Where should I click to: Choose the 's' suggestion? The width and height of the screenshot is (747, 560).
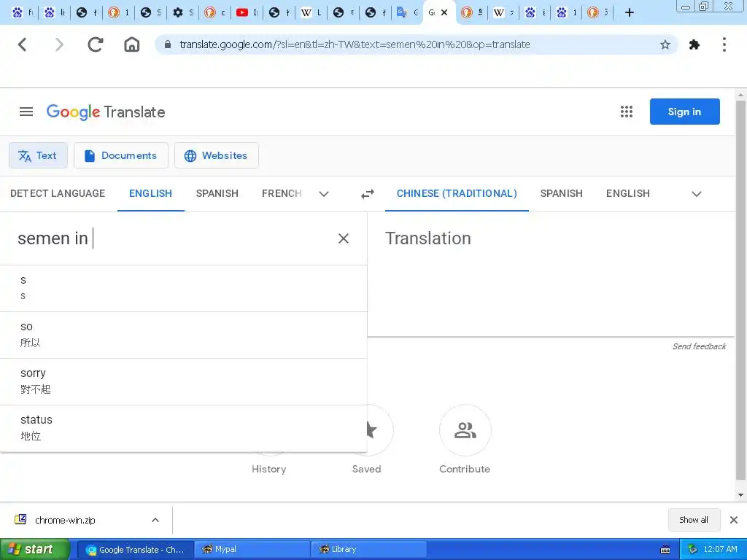(183, 289)
